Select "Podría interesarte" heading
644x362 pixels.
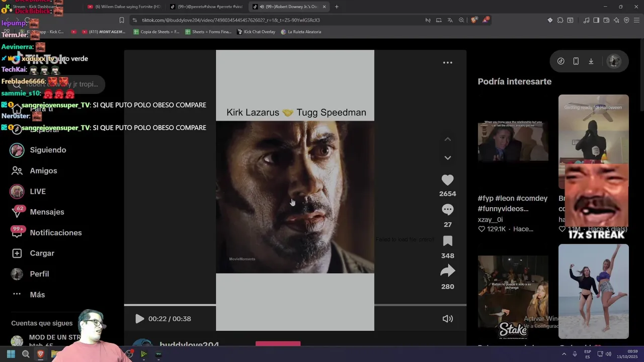(514, 81)
